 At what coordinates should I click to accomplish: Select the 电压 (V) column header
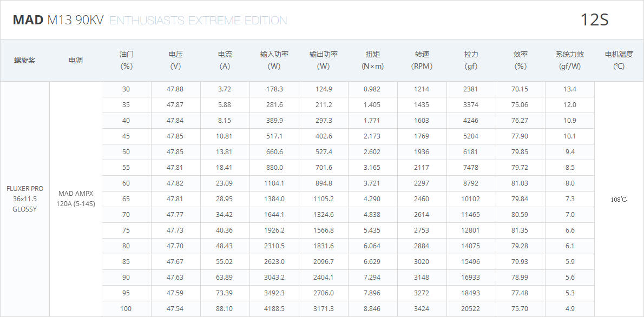pyautogui.click(x=176, y=60)
